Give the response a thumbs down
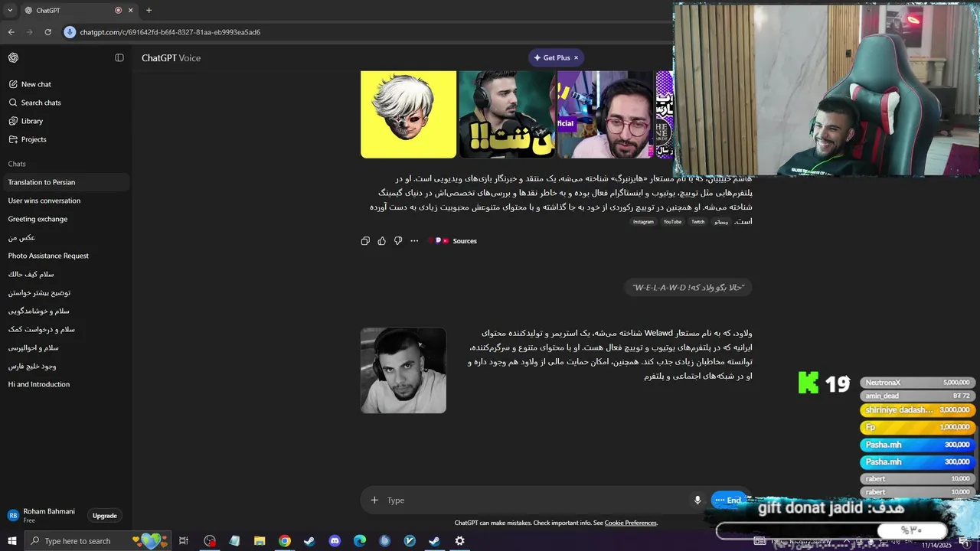This screenshot has height=551, width=980. click(x=398, y=241)
